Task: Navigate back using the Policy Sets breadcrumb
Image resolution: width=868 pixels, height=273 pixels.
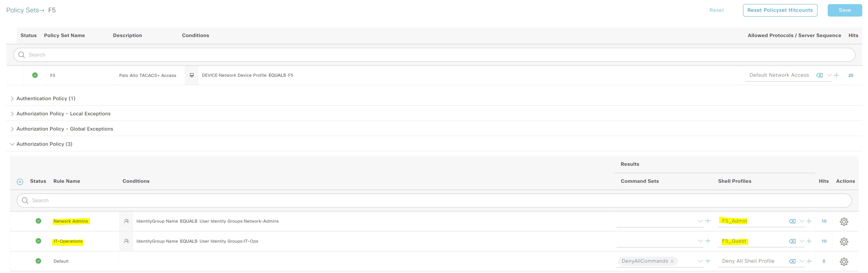Action: pyautogui.click(x=22, y=10)
